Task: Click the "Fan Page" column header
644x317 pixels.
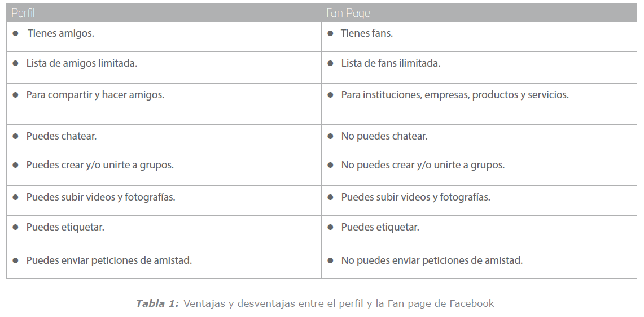Action: [348, 13]
